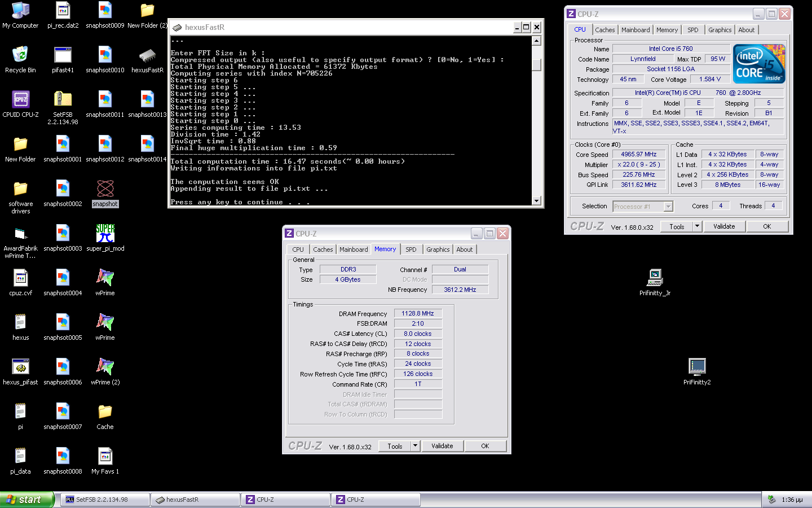Open Tools dropdown arrow in CPU-Z CPU window

tap(697, 226)
